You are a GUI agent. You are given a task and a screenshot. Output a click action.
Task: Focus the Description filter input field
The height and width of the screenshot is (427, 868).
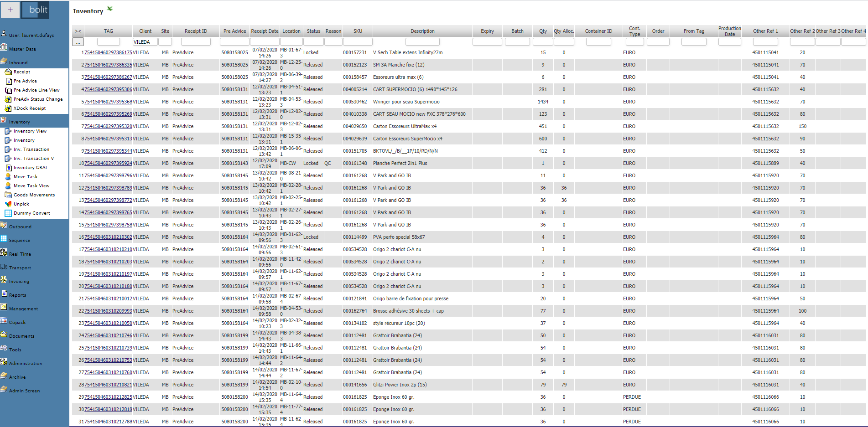[x=422, y=42]
